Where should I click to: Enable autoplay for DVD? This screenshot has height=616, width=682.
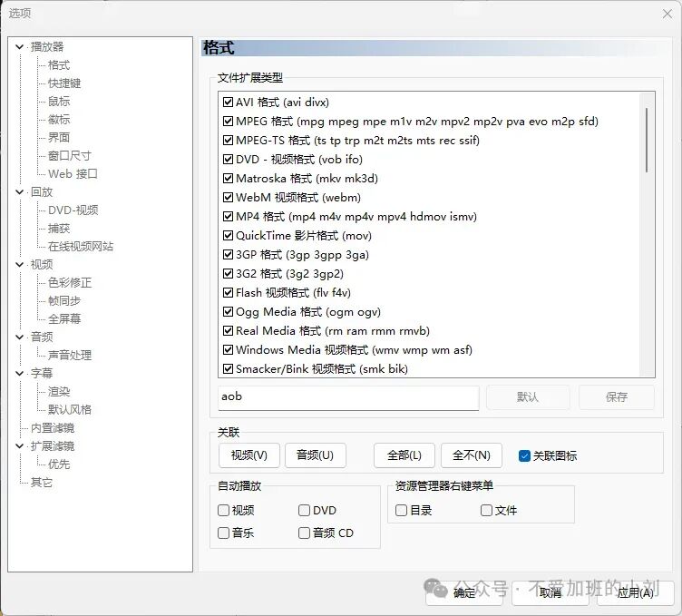point(304,510)
